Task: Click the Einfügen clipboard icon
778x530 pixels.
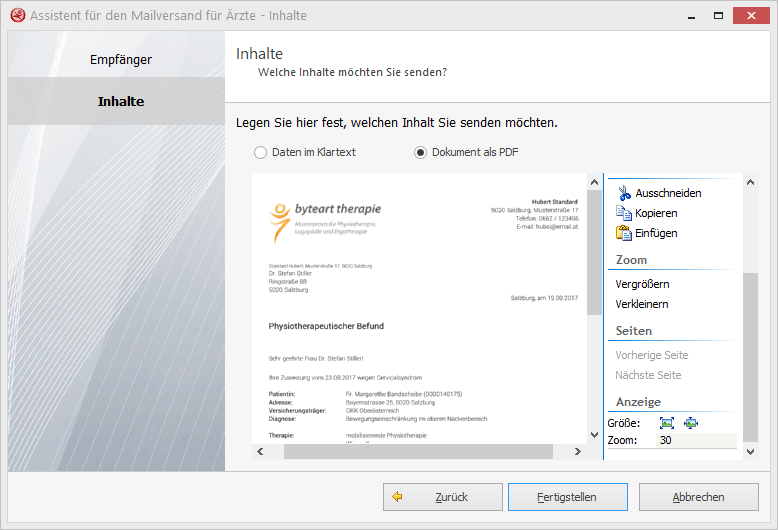Action: click(624, 233)
